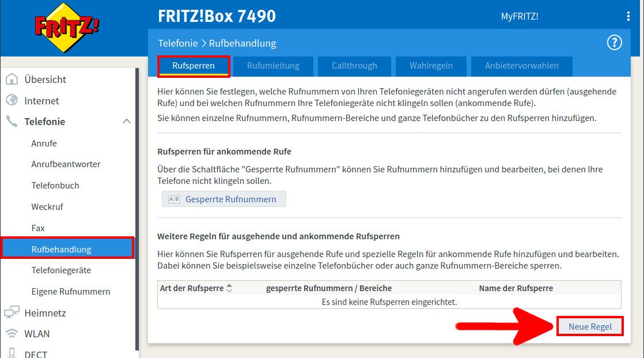Open WLAN menu entry

coord(37,334)
